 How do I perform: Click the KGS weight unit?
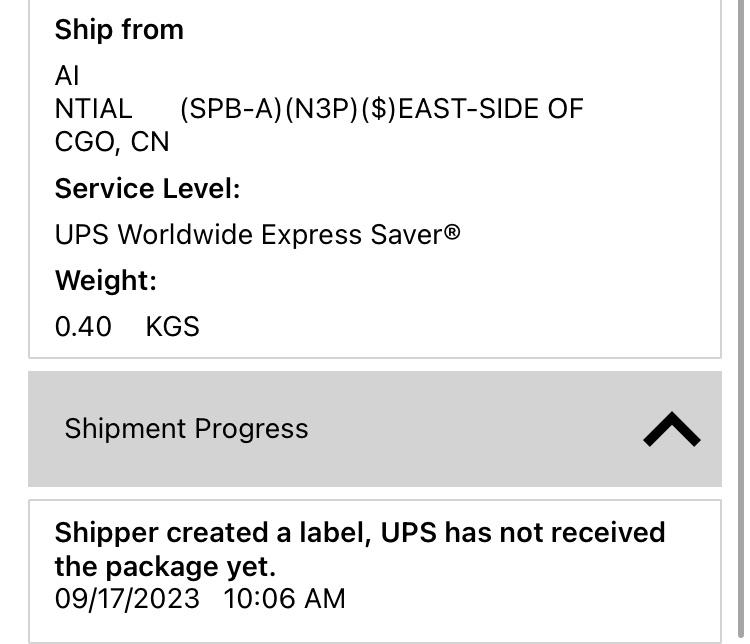coord(172,327)
